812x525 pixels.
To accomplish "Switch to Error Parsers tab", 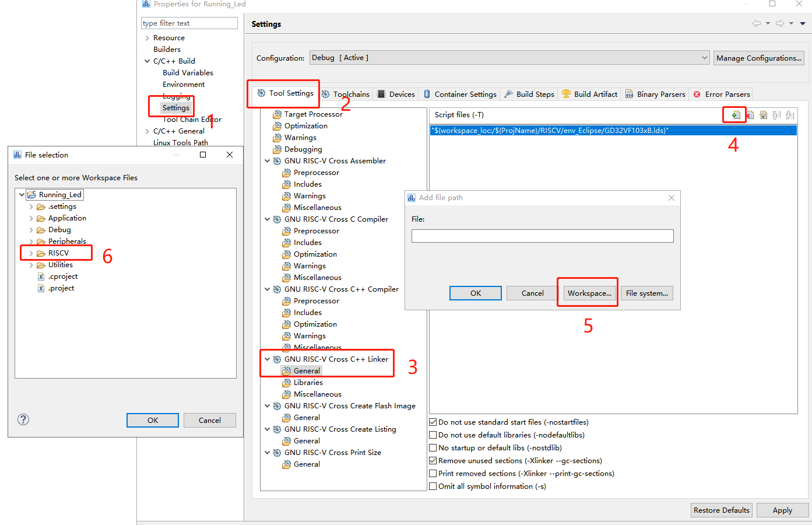I will coord(722,94).
